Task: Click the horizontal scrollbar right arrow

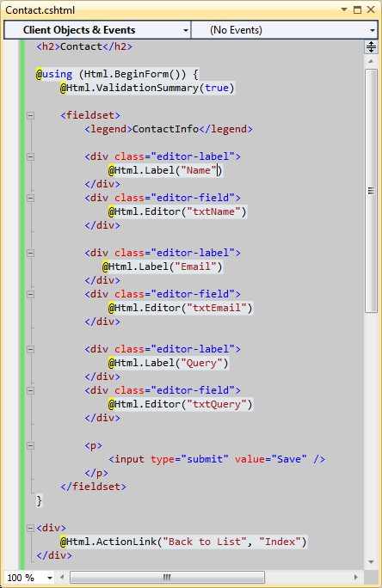Action: pyautogui.click(x=355, y=577)
